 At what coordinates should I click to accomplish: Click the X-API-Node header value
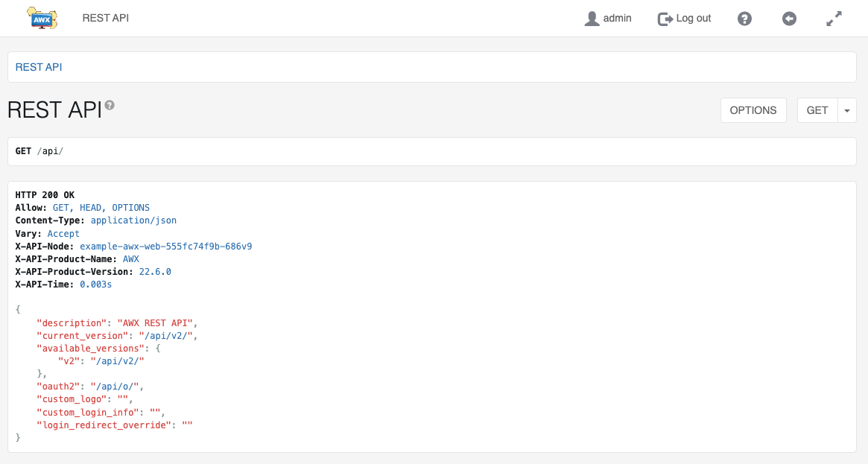pyautogui.click(x=165, y=246)
